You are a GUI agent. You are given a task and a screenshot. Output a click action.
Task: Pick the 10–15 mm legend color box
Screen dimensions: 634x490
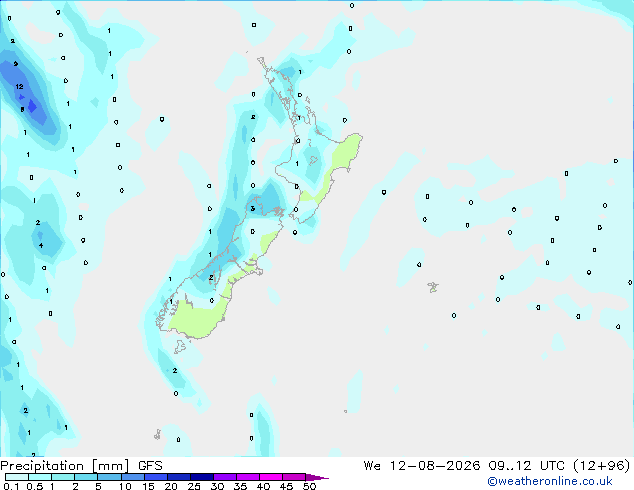point(133,477)
